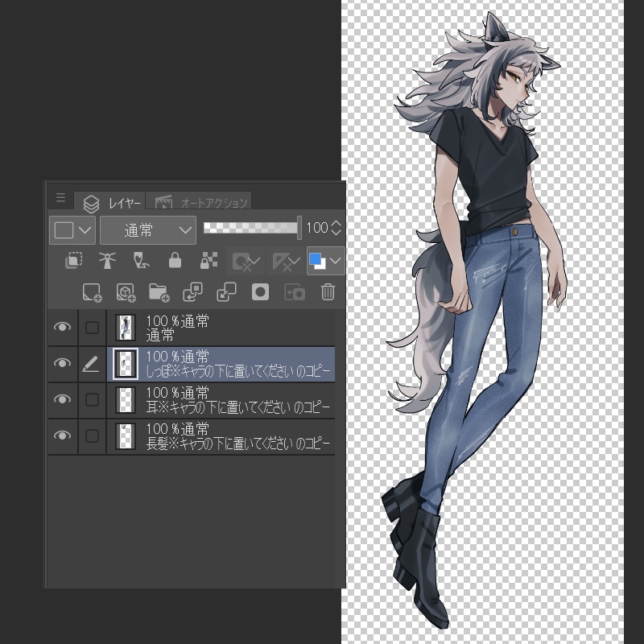Create a new vector layer

tap(126, 292)
